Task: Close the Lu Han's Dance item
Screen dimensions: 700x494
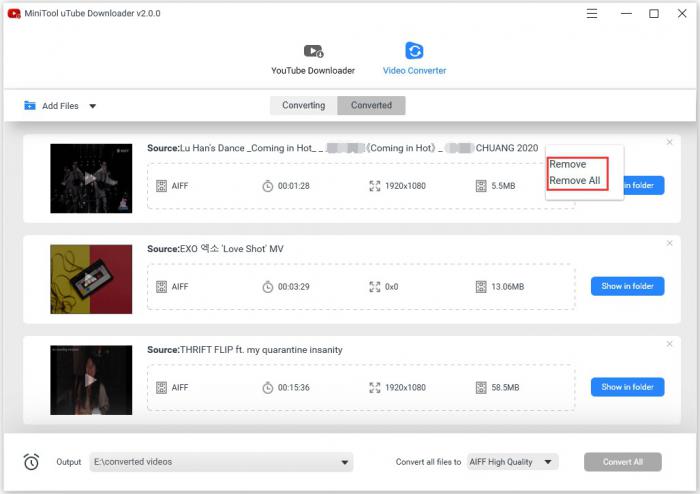Action: click(669, 142)
